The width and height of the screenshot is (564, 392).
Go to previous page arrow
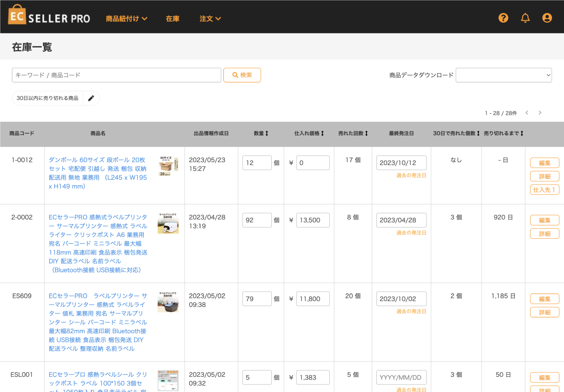pos(527,113)
